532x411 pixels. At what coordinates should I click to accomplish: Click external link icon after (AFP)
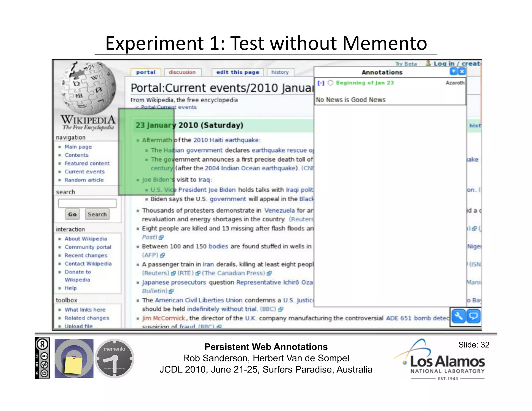coord(163,255)
